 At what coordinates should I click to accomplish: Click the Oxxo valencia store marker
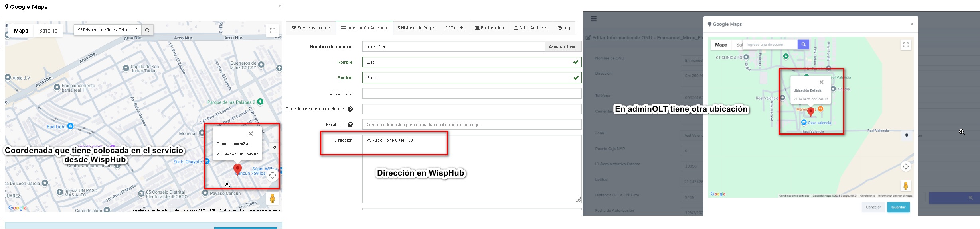point(804,123)
